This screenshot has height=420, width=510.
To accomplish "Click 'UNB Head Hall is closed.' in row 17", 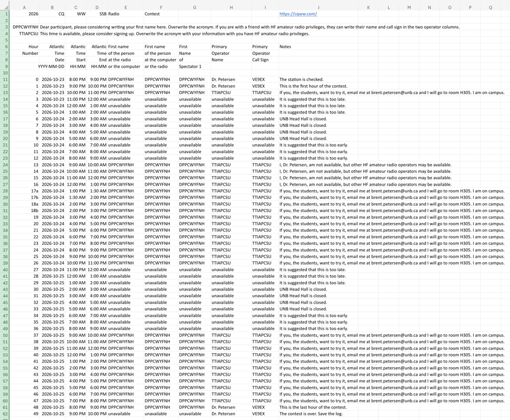I will [303, 119].
